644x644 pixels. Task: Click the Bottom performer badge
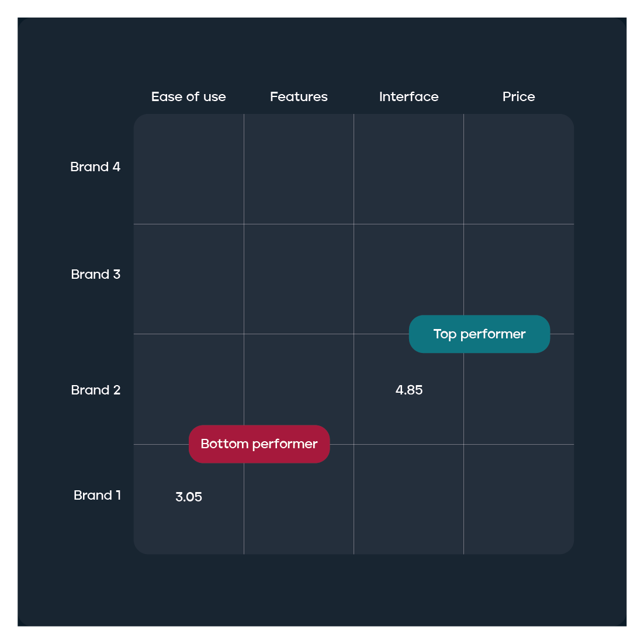259,444
